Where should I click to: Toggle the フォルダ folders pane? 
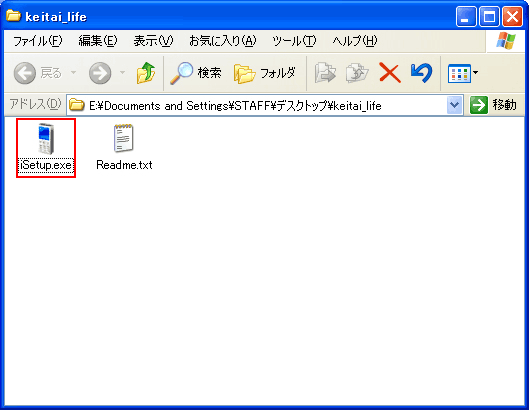[x=265, y=73]
